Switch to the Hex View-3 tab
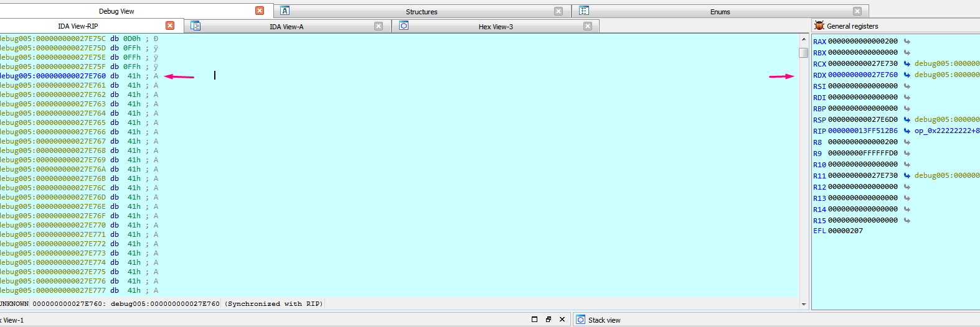This screenshot has width=980, height=327. [x=496, y=27]
